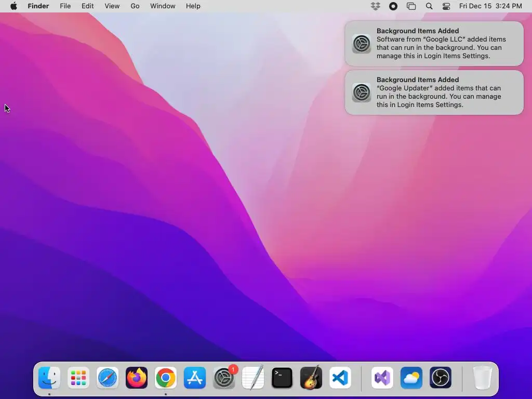Open the Google Updater background items notification
This screenshot has height=399, width=532.
click(x=434, y=92)
